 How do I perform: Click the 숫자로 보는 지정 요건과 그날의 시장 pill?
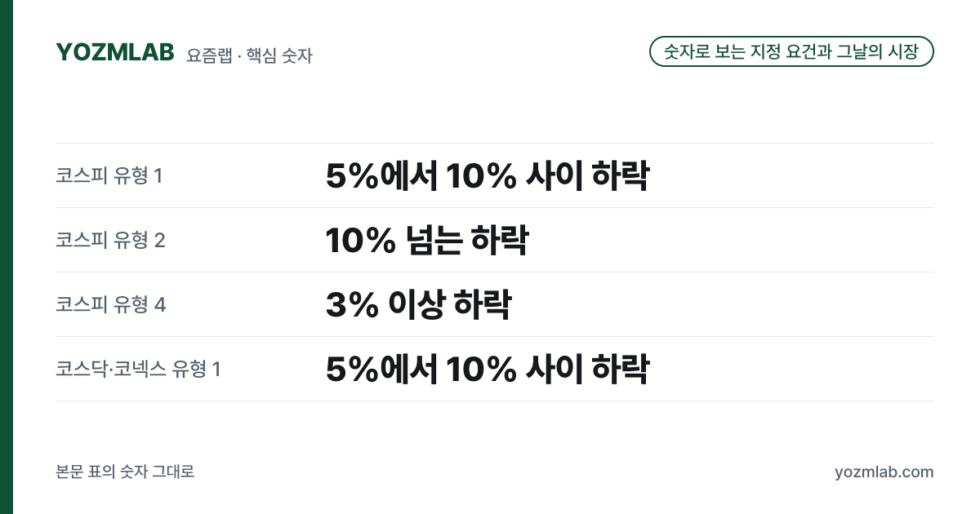point(791,51)
